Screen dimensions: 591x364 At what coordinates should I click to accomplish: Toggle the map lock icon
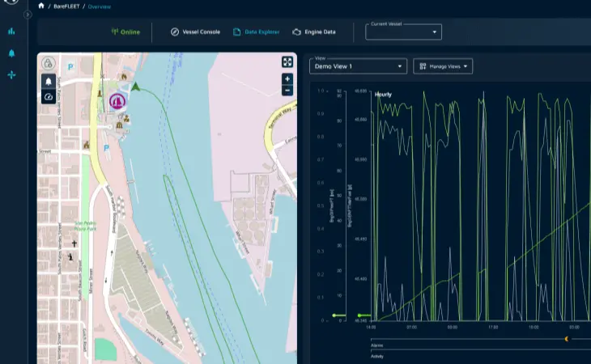point(49,63)
